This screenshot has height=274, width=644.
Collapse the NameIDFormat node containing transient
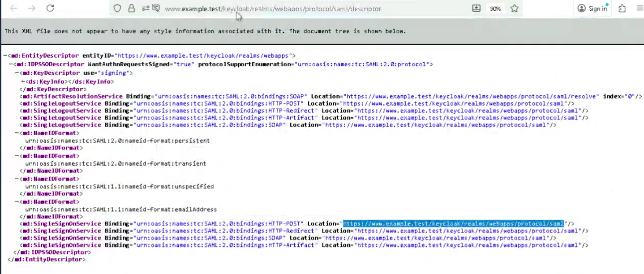17,156
